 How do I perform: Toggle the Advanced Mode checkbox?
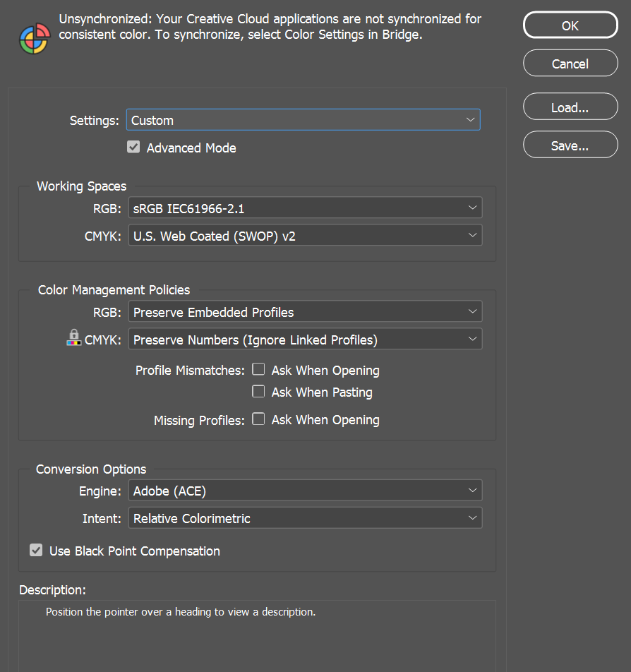(x=133, y=148)
